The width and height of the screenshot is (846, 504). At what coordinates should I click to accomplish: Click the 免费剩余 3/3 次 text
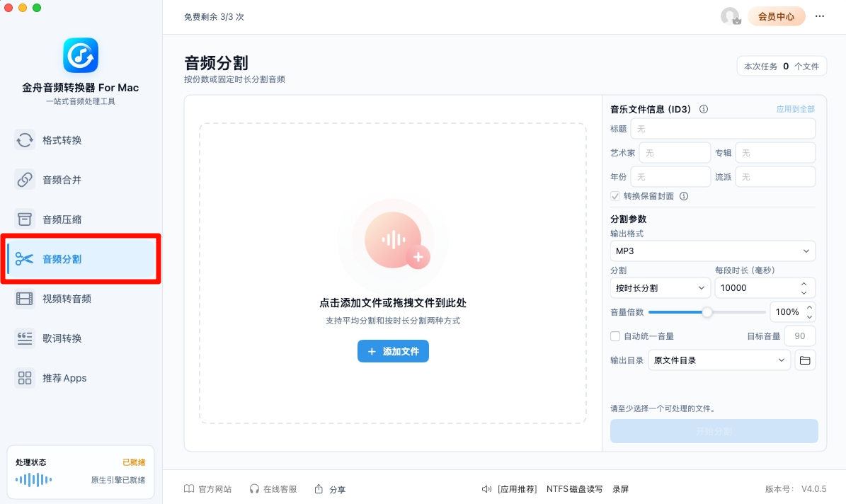pos(215,17)
